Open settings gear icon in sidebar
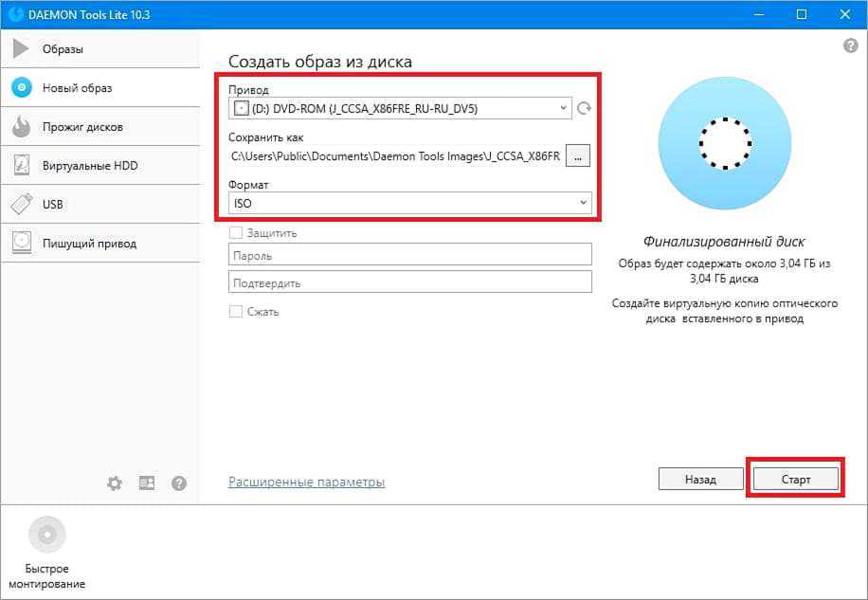868x600 pixels. [x=115, y=483]
